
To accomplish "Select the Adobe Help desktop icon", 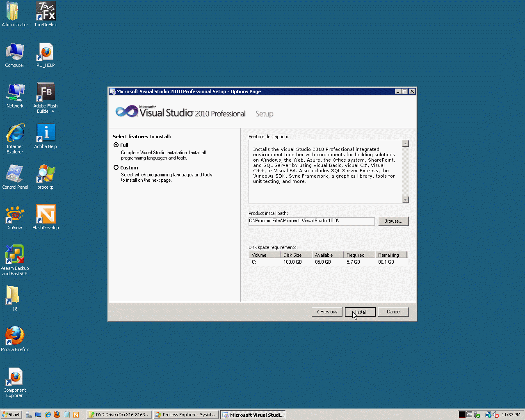I will coord(46,136).
